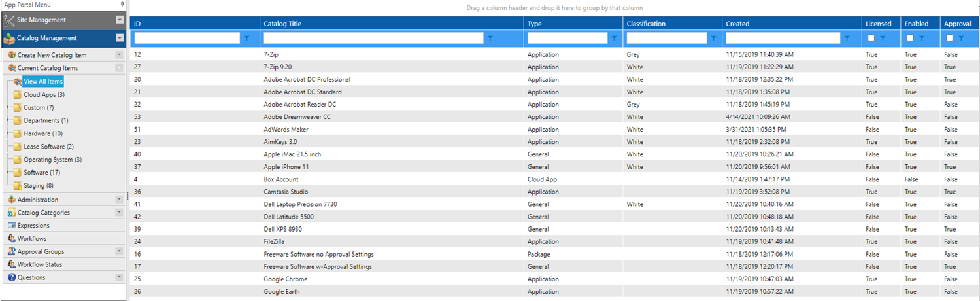Click the Type filter text field

pos(567,39)
